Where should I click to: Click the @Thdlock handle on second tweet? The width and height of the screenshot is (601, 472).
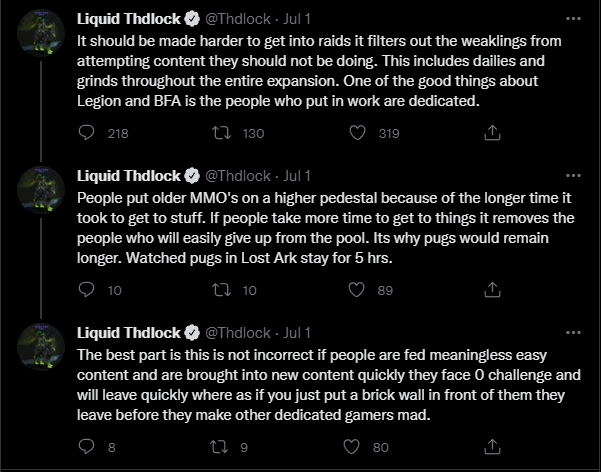coord(237,176)
